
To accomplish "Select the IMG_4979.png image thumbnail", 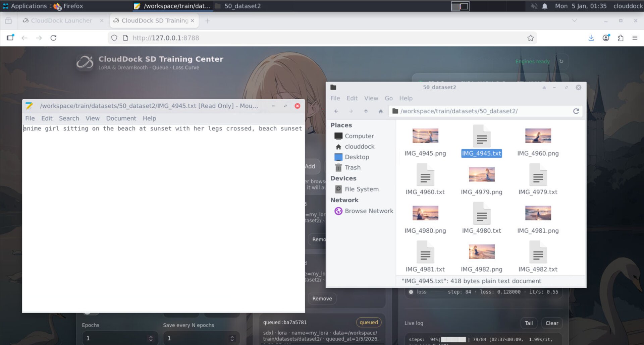I will (x=481, y=175).
